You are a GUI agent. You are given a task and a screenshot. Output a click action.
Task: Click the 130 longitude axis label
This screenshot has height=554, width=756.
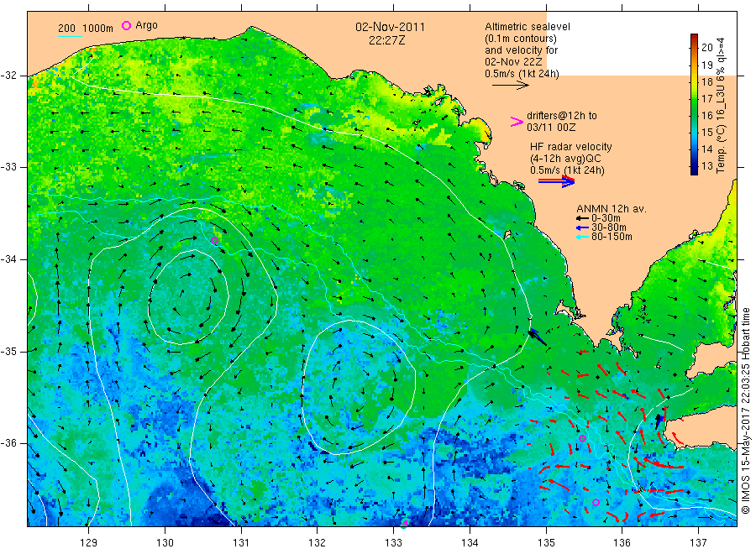(165, 543)
